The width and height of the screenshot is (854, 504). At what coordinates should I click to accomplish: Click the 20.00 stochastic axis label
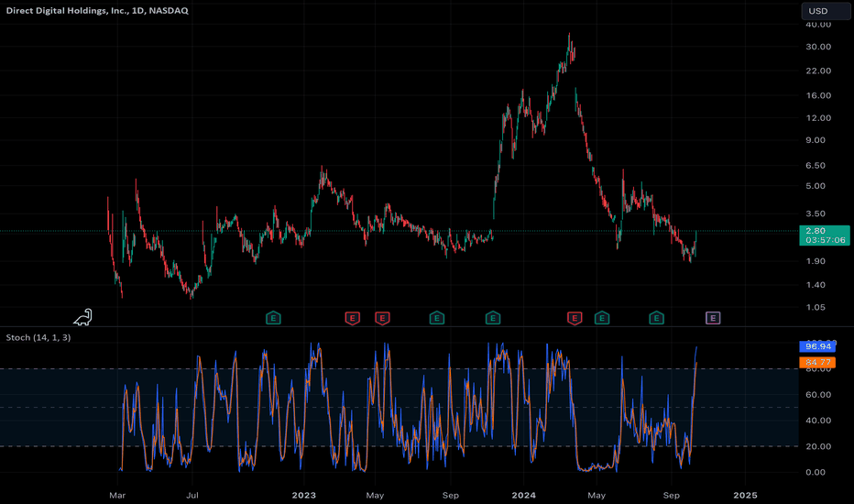coord(818,446)
